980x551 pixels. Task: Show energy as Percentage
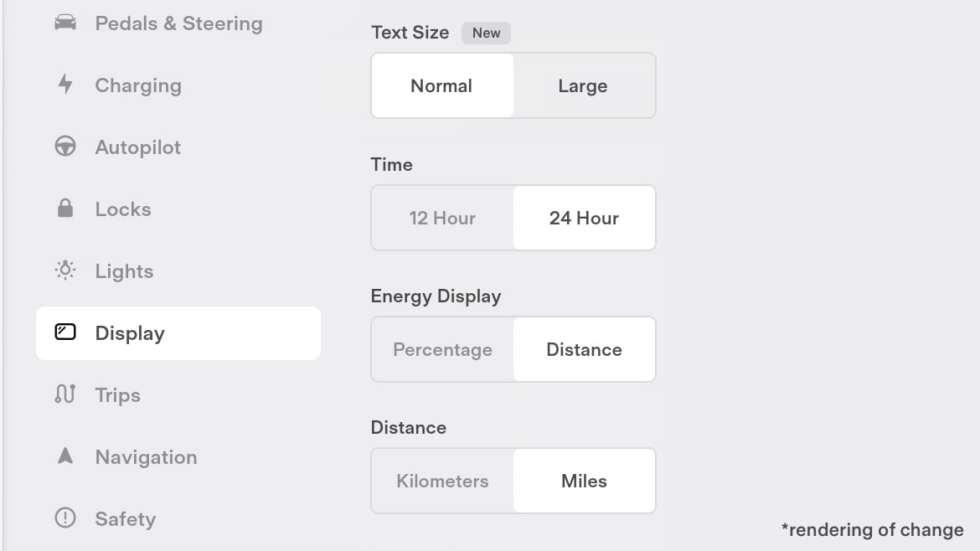442,349
